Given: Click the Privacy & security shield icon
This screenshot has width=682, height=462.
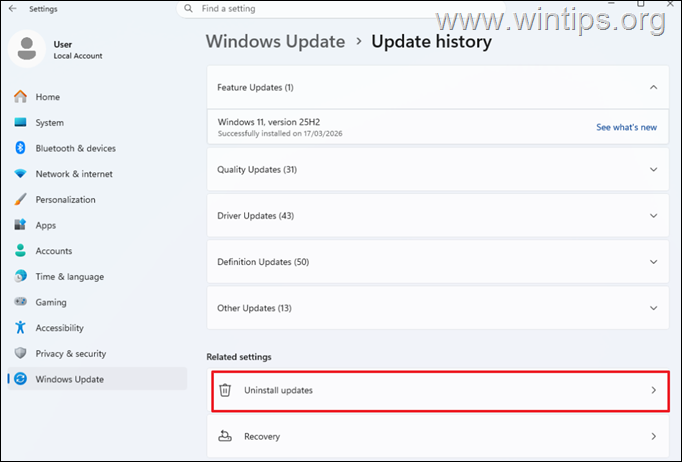Looking at the screenshot, I should click(x=20, y=353).
